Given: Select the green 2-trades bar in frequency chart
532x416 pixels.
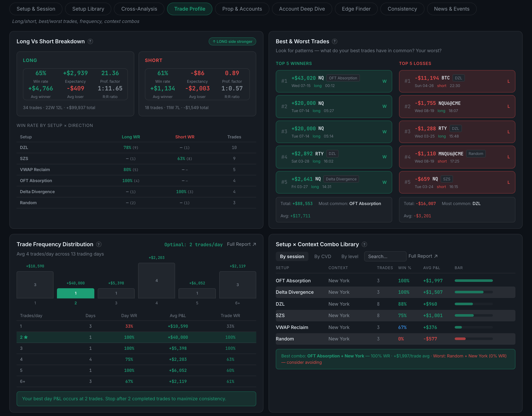Looking at the screenshot, I should [x=76, y=293].
